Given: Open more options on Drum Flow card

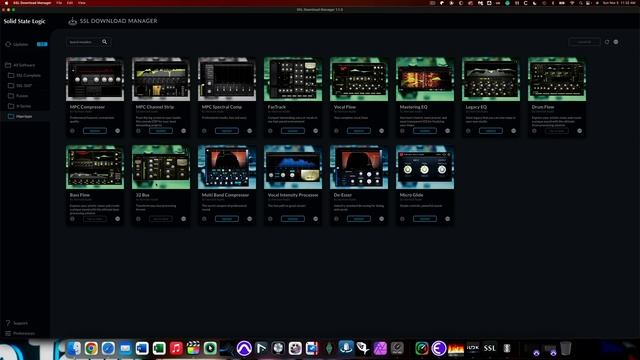Looking at the screenshot, I should coord(580,131).
